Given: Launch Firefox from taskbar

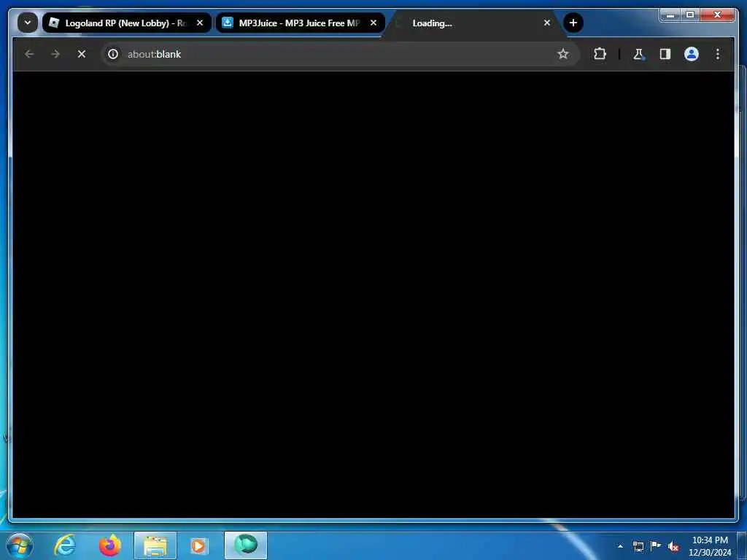Looking at the screenshot, I should click(110, 545).
